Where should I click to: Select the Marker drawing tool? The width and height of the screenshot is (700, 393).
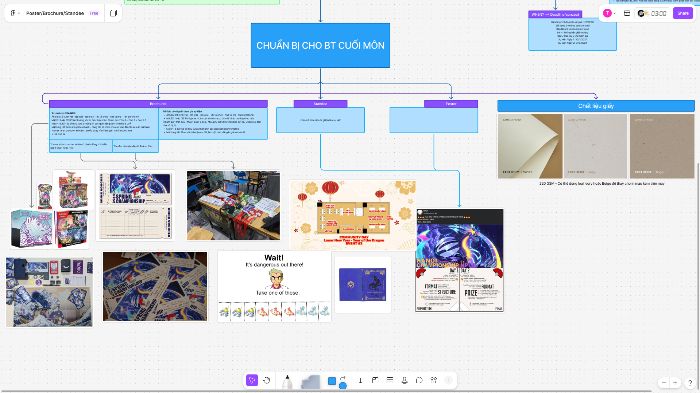[x=287, y=381]
